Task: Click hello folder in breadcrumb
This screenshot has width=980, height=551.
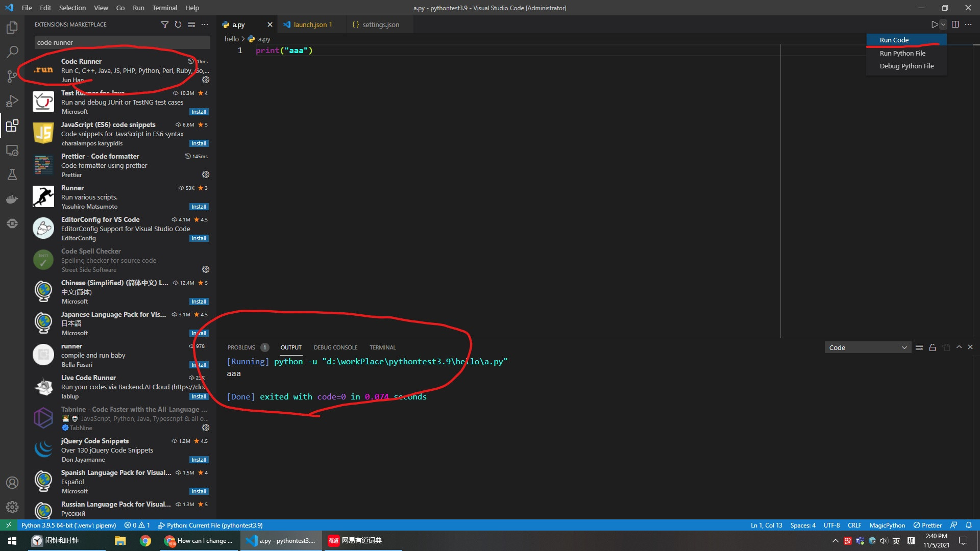Action: pyautogui.click(x=231, y=39)
